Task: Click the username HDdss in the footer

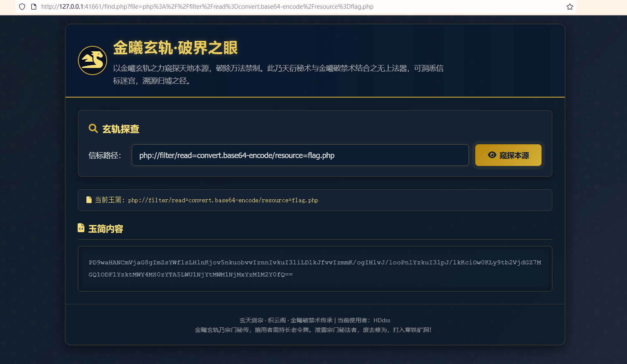Action: pos(382,320)
